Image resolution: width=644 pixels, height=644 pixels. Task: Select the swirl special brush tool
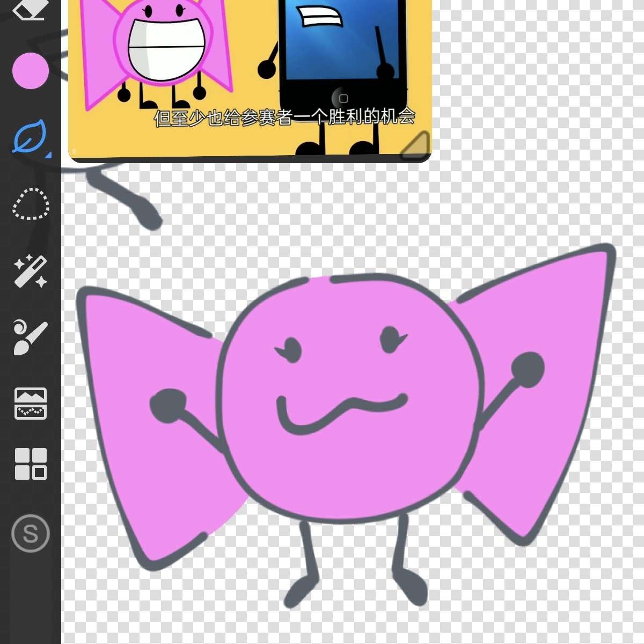pos(30,337)
